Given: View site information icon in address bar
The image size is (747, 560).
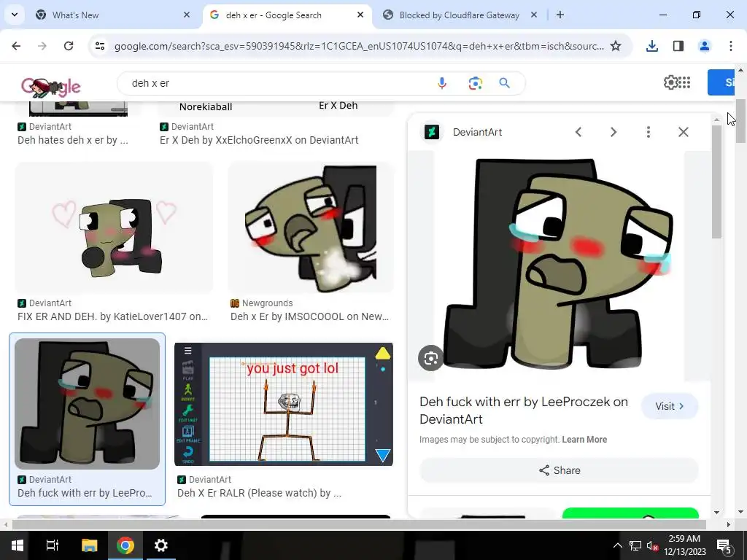Looking at the screenshot, I should tap(100, 46).
